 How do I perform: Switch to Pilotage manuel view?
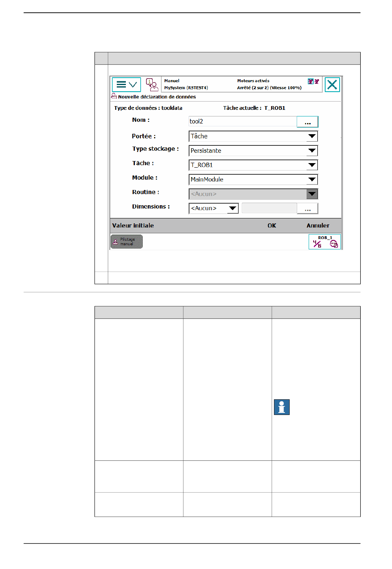click(127, 242)
